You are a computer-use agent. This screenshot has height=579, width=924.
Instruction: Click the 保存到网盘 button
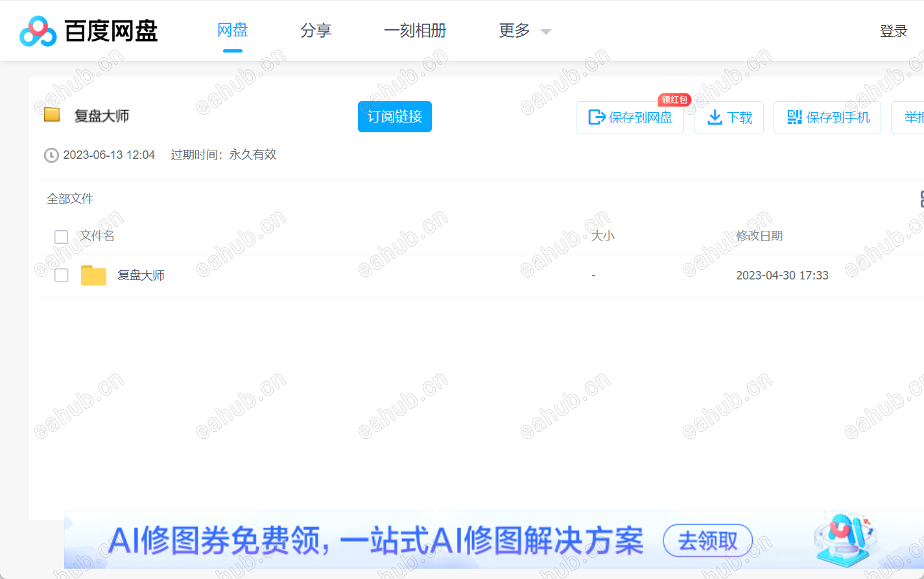[630, 117]
